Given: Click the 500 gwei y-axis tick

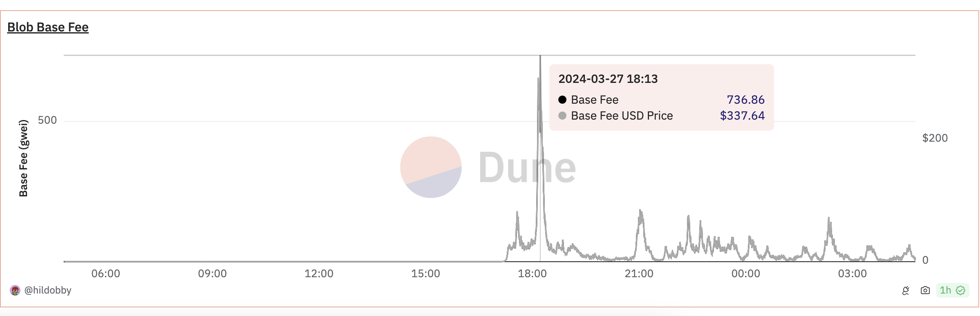Looking at the screenshot, I should point(47,120).
